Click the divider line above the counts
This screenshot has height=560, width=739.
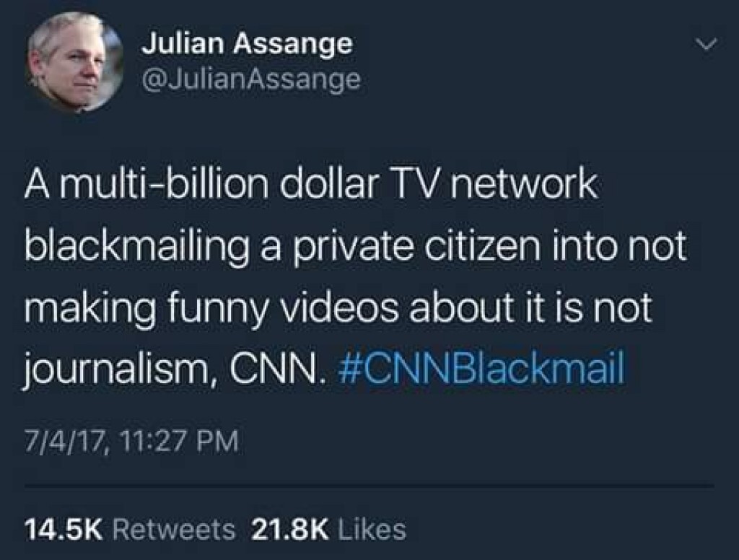click(x=369, y=486)
